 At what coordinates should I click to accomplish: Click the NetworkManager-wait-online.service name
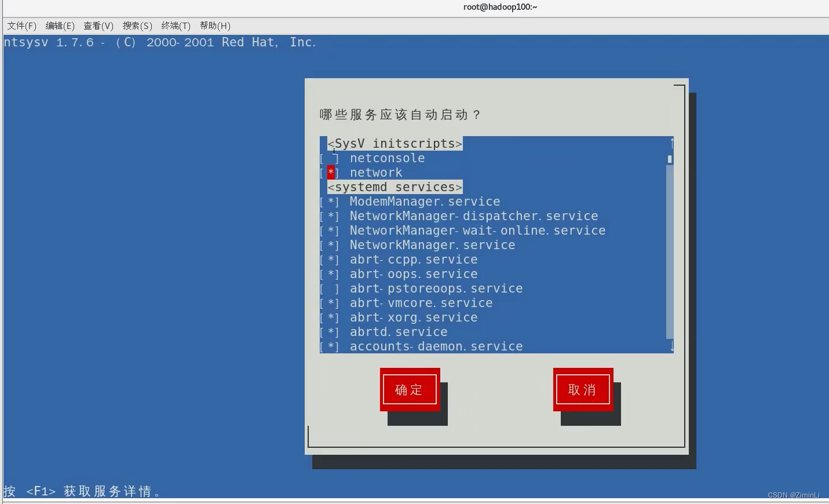click(x=477, y=231)
